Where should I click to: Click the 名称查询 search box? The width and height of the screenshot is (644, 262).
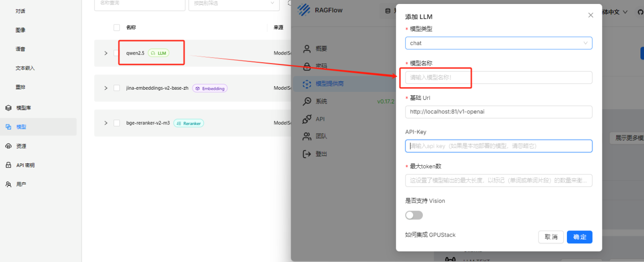click(x=140, y=4)
